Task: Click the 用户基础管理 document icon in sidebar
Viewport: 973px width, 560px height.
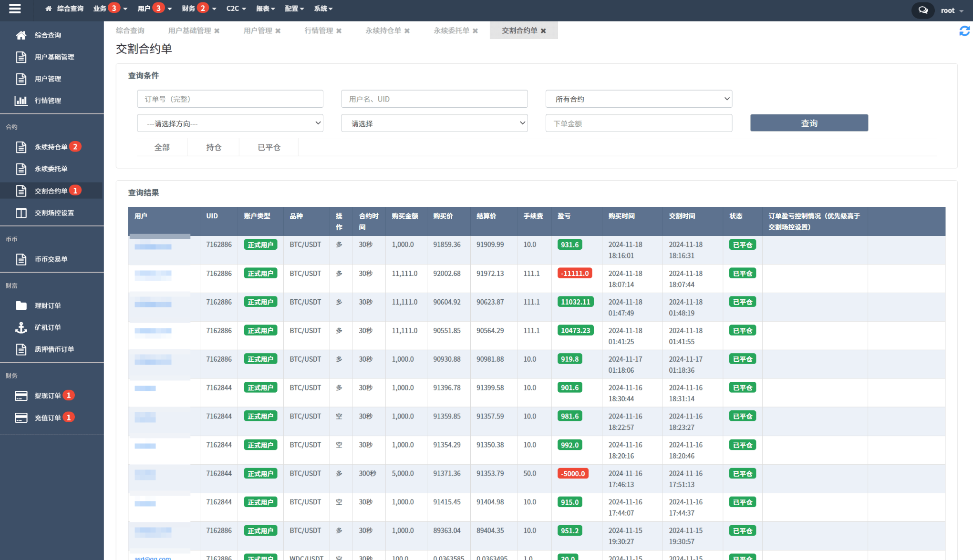Action: [x=21, y=57]
